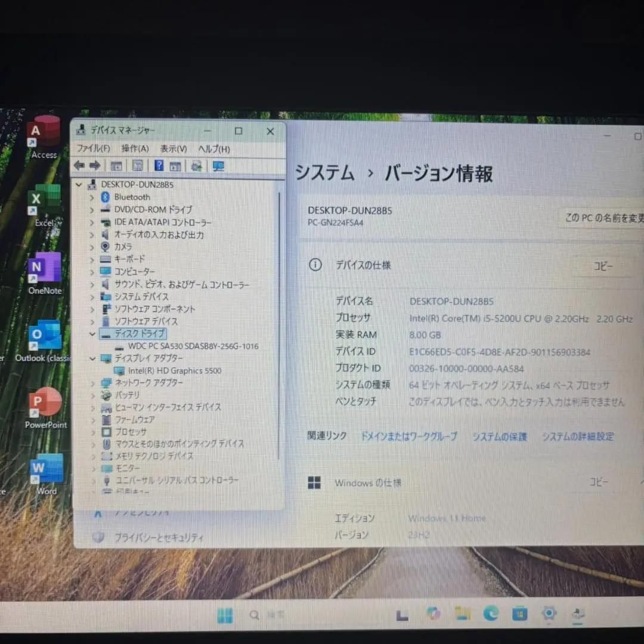Open the PowerPoint desktop shortcut
This screenshot has width=644, height=644.
tap(45, 408)
